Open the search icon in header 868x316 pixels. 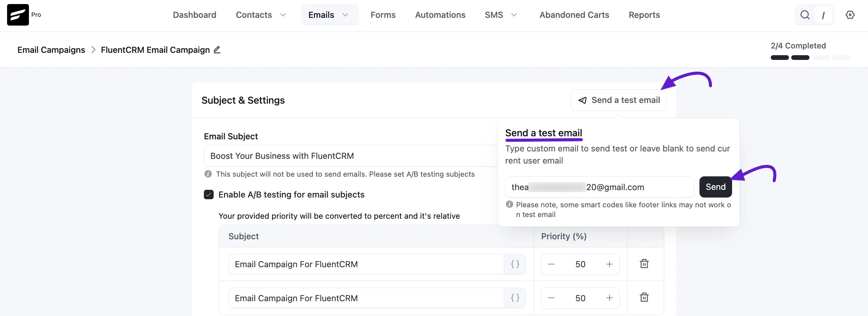(x=805, y=15)
